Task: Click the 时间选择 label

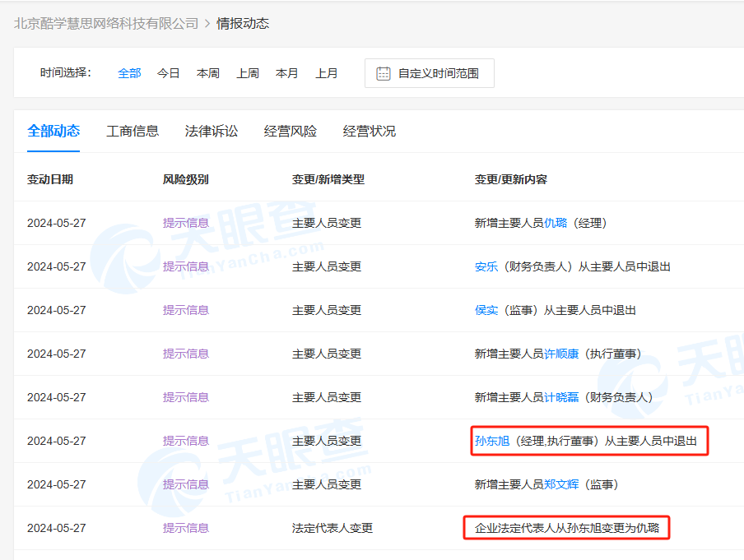Action: click(66, 72)
